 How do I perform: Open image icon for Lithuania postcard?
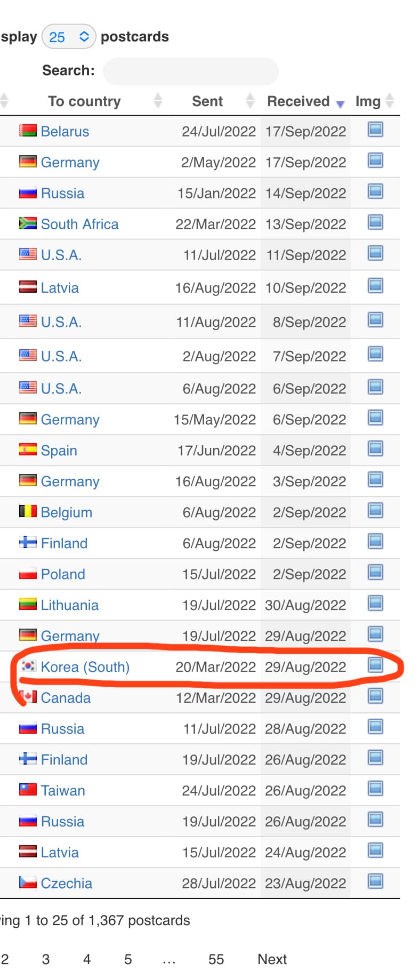pos(375,604)
